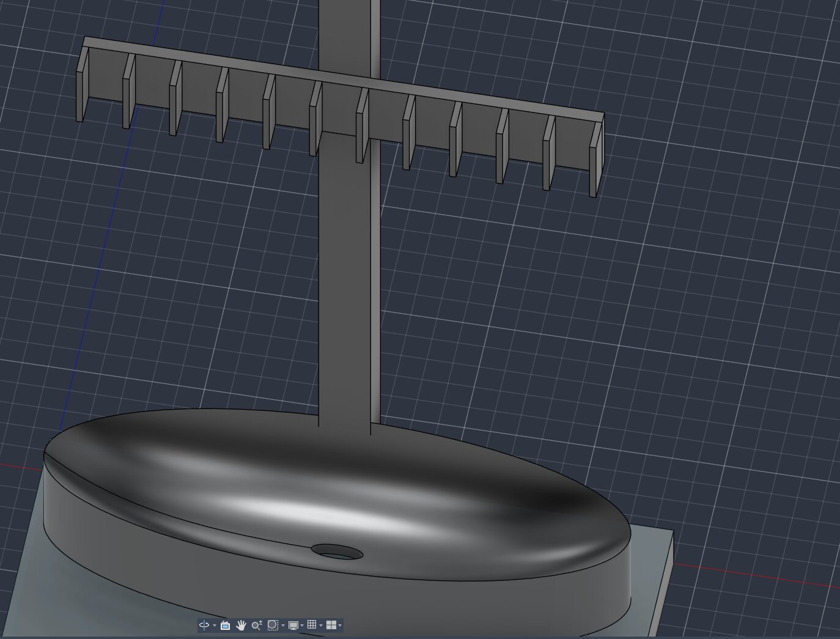Screen dimensions: 840x639
Task: Expand the Zoom Window options arrow
Action: click(x=283, y=625)
